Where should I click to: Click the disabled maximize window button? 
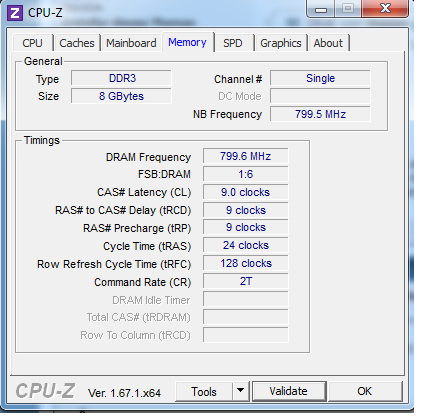click(348, 8)
